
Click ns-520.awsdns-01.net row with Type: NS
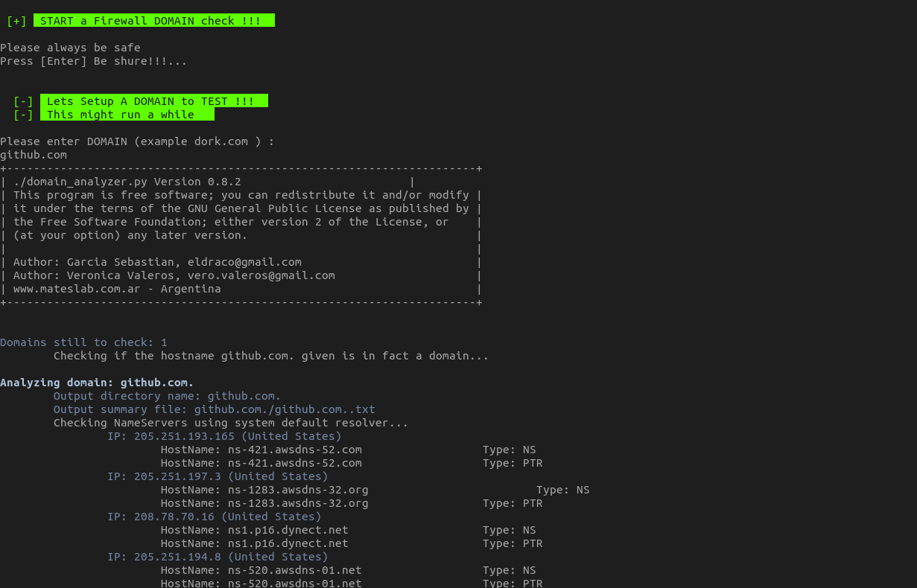pos(348,570)
